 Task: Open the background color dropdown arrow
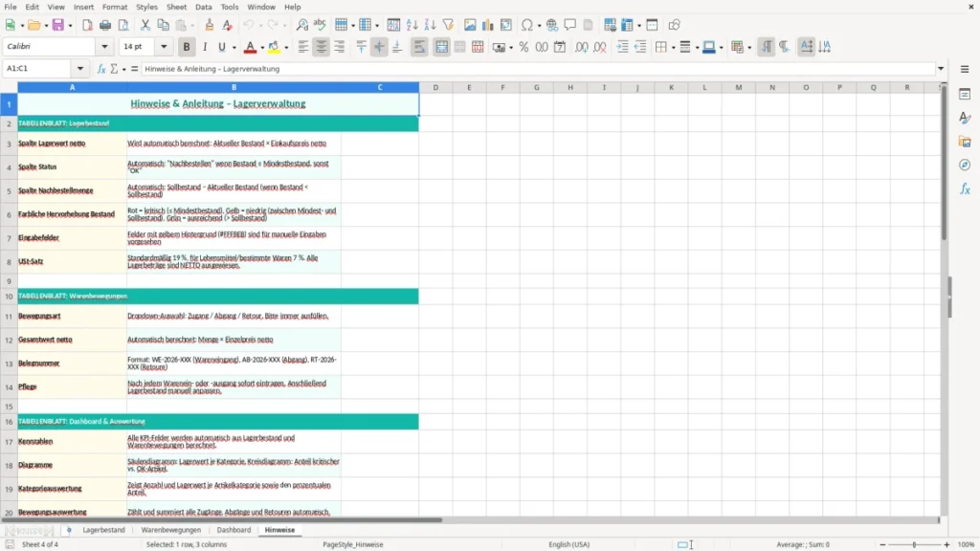(286, 48)
